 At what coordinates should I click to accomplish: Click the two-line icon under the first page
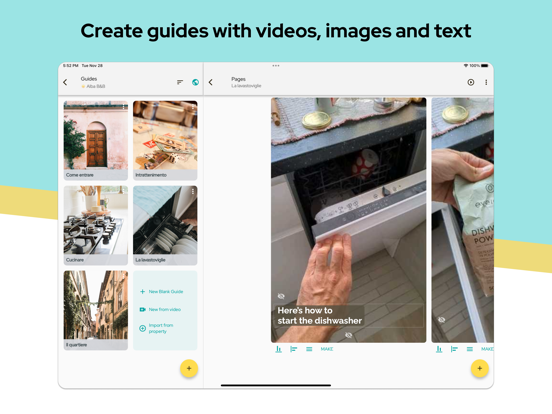[309, 349]
